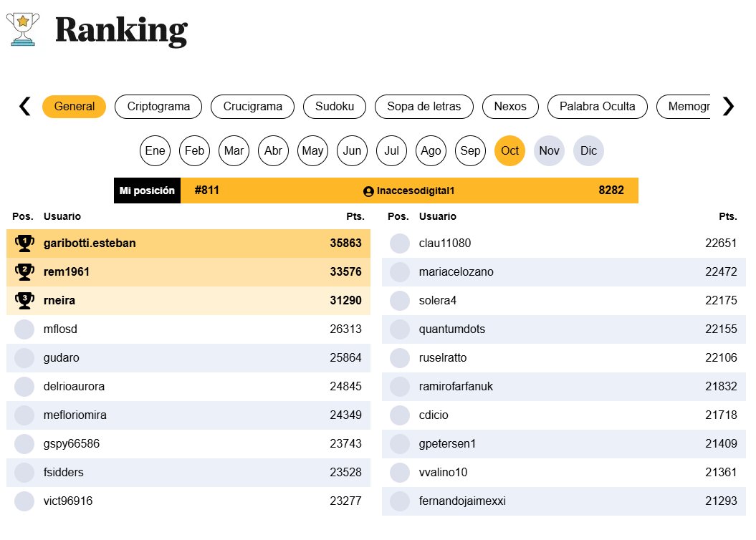Viewport: 756px width, 540px height.
Task: Click avatar circle of cdicio
Action: coord(400,415)
